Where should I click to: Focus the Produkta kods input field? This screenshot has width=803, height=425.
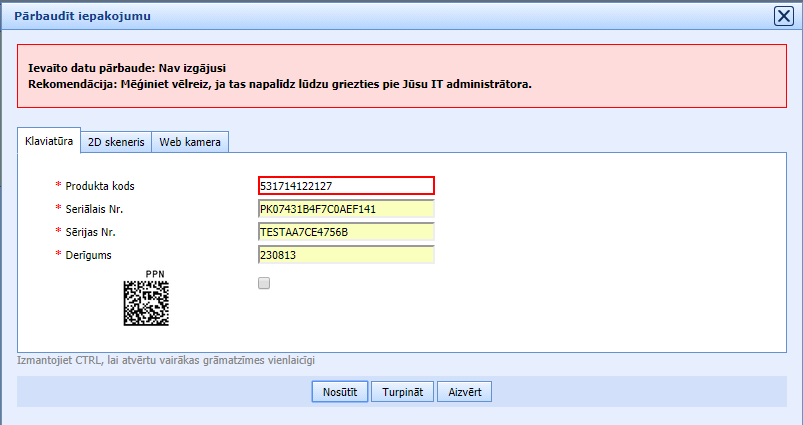click(x=346, y=185)
